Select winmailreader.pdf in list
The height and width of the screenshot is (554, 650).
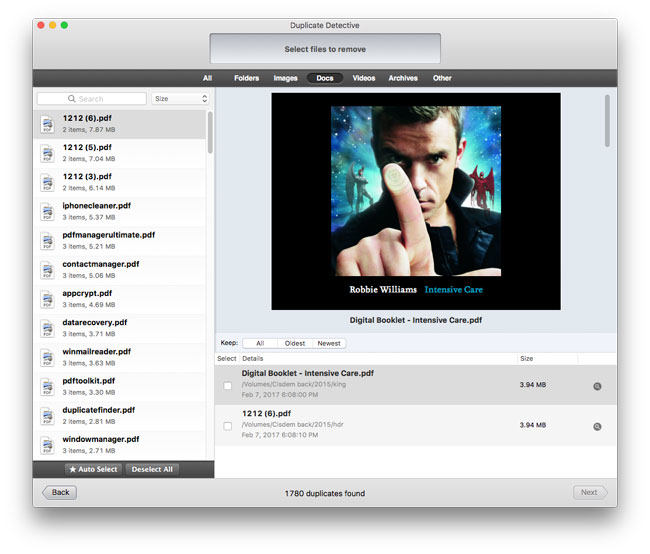click(119, 357)
